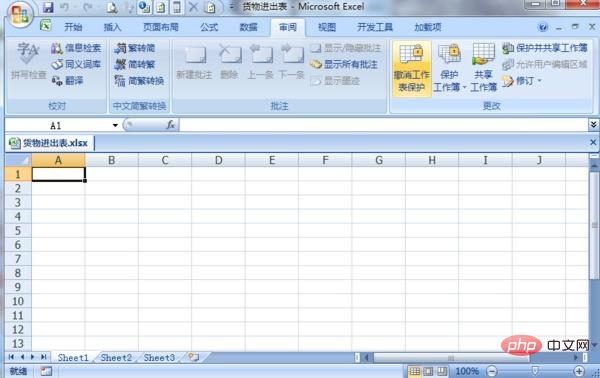This screenshot has height=378, width=600.
Task: Close the 货物进出表.xlsx document tab
Action: 593,142
